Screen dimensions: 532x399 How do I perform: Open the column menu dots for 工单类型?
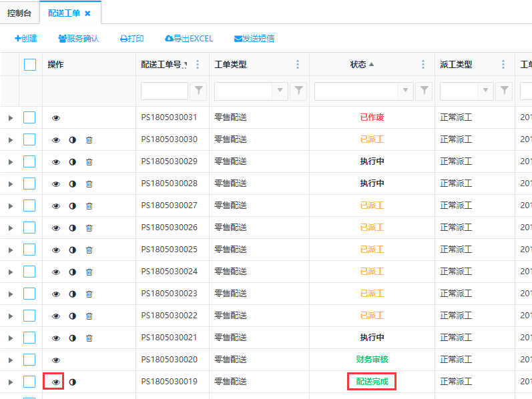point(298,65)
